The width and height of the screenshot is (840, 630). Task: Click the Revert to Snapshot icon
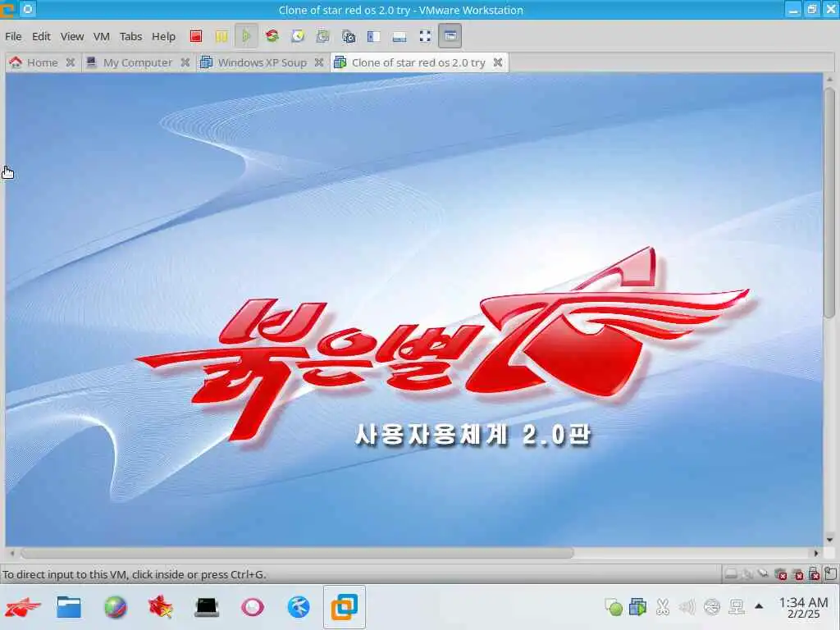pos(322,36)
